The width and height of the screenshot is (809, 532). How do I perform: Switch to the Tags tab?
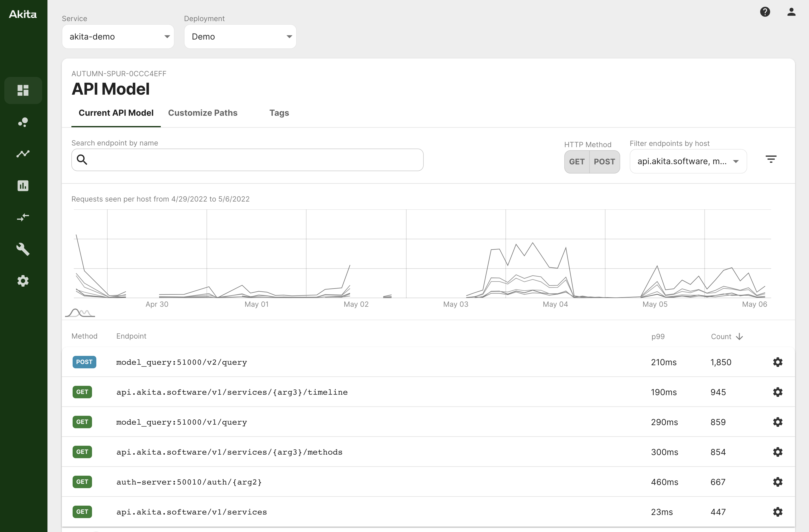tap(279, 113)
